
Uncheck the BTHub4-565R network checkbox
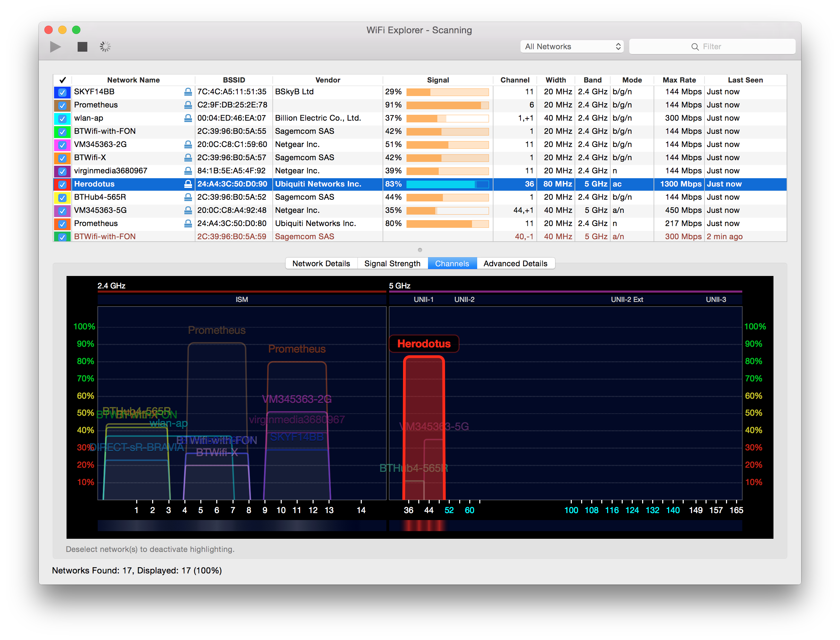(62, 198)
